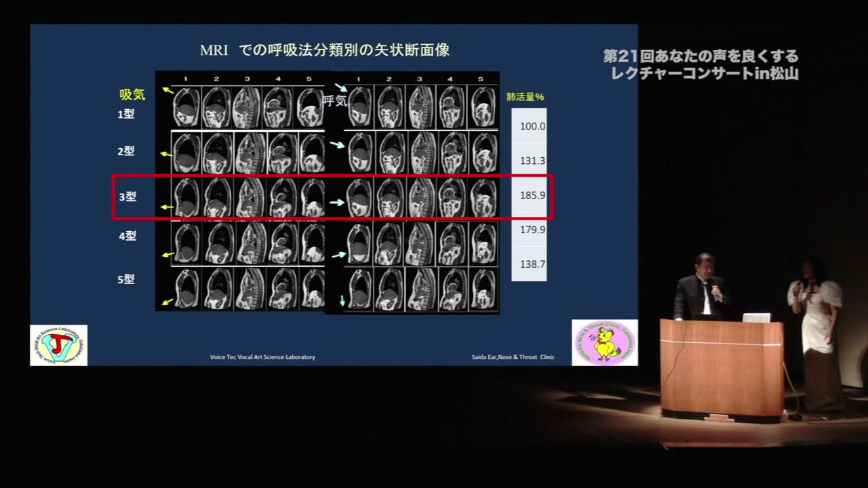The image size is (868, 488).
Task: Click the Voice Tec laboratory logo
Action: 58,345
